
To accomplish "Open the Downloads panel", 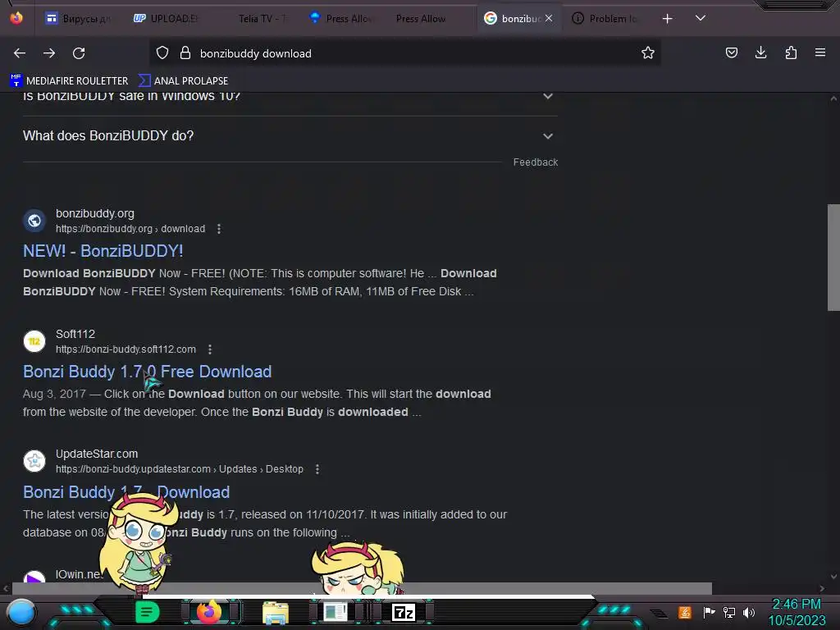I will [760, 53].
